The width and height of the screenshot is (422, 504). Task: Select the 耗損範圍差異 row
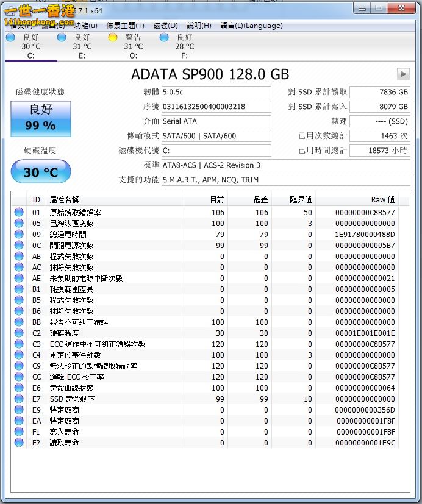click(x=206, y=289)
